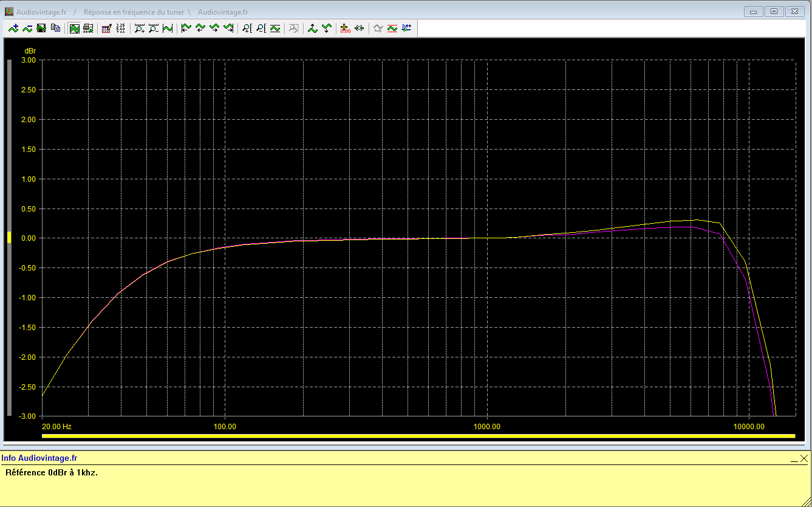Screen dimensions: 812x507
Task: Minimize the main application window
Action: (x=754, y=12)
